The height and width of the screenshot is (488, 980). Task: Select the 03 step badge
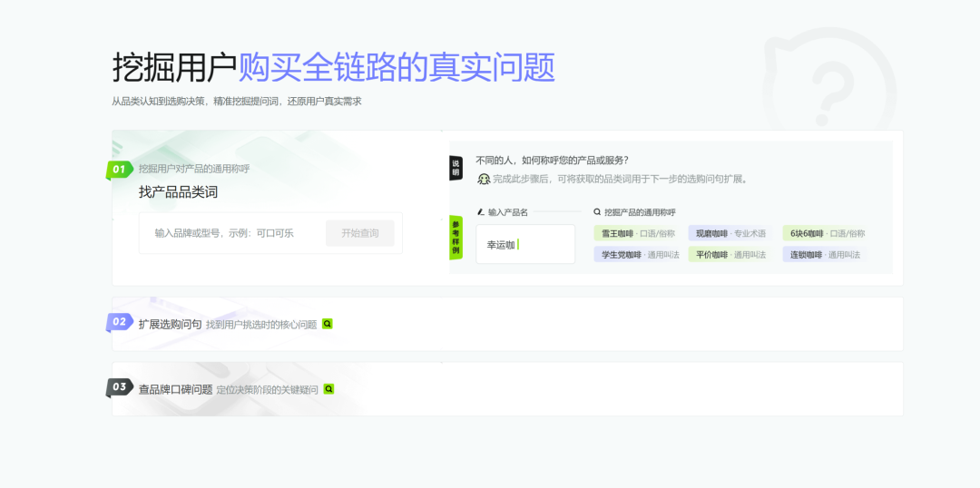click(120, 387)
